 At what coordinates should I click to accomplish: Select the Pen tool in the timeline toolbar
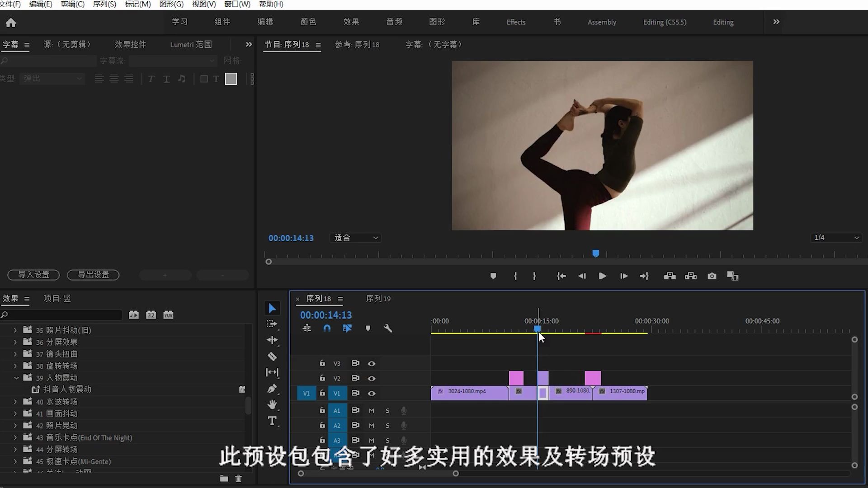tap(272, 389)
